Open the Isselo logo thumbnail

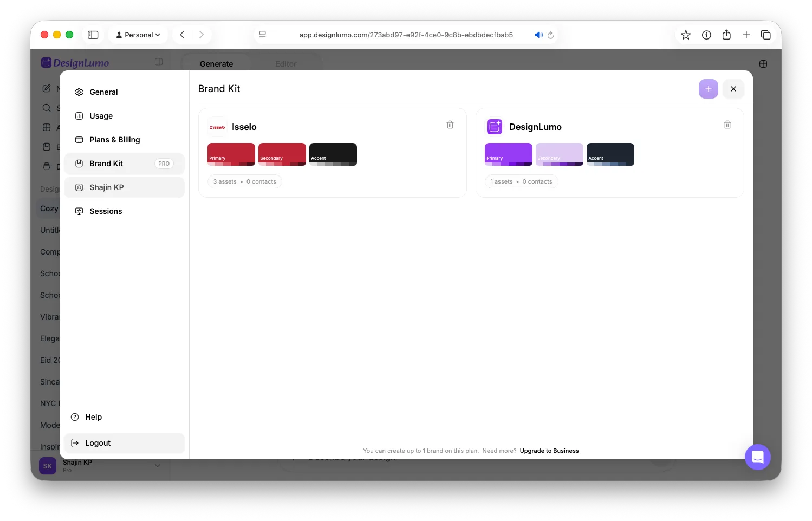(217, 127)
